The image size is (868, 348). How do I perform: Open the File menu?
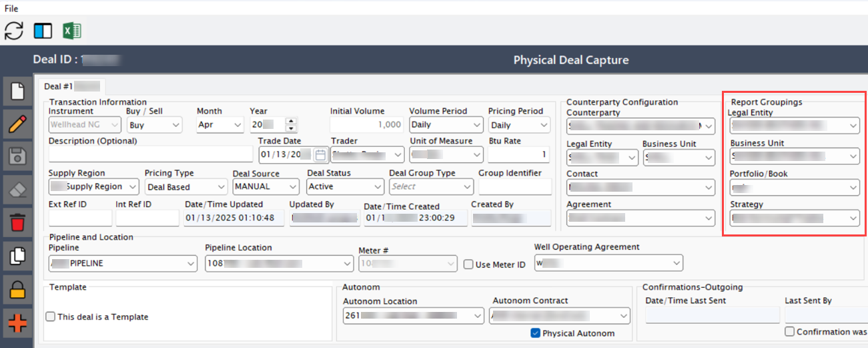(x=11, y=9)
